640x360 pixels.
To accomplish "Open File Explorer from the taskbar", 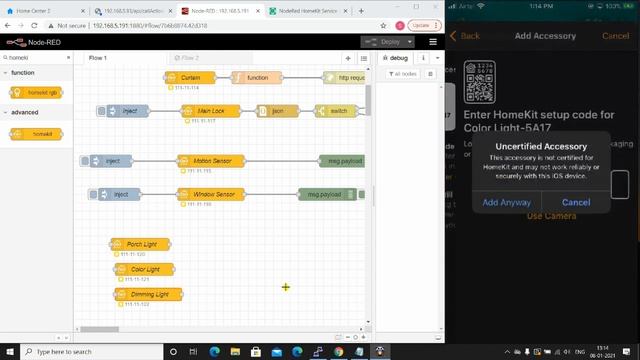I will [235, 351].
